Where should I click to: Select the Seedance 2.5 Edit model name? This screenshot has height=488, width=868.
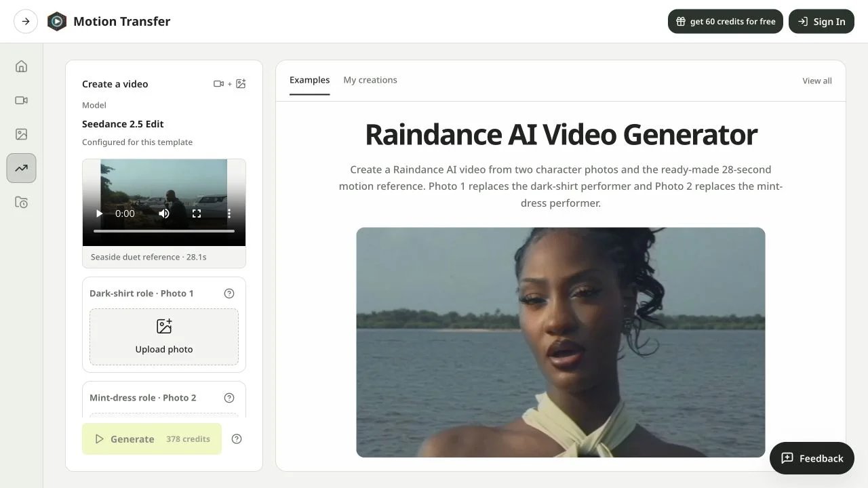click(123, 124)
